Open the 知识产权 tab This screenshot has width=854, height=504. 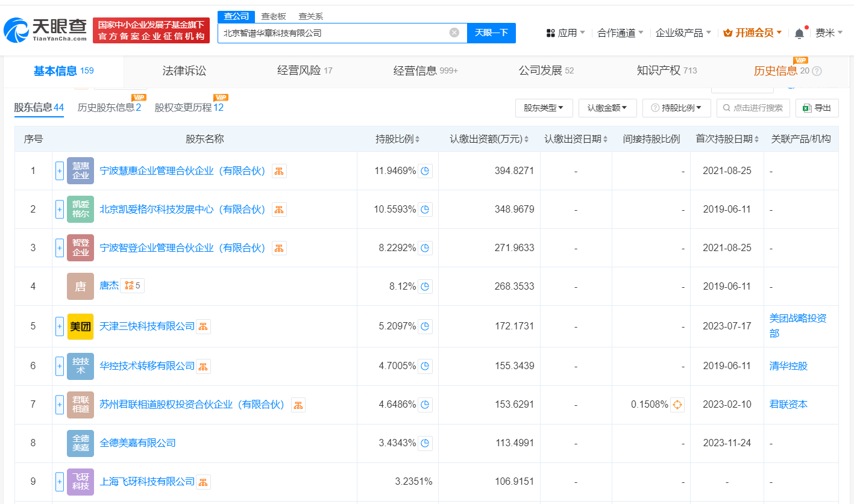click(x=667, y=71)
